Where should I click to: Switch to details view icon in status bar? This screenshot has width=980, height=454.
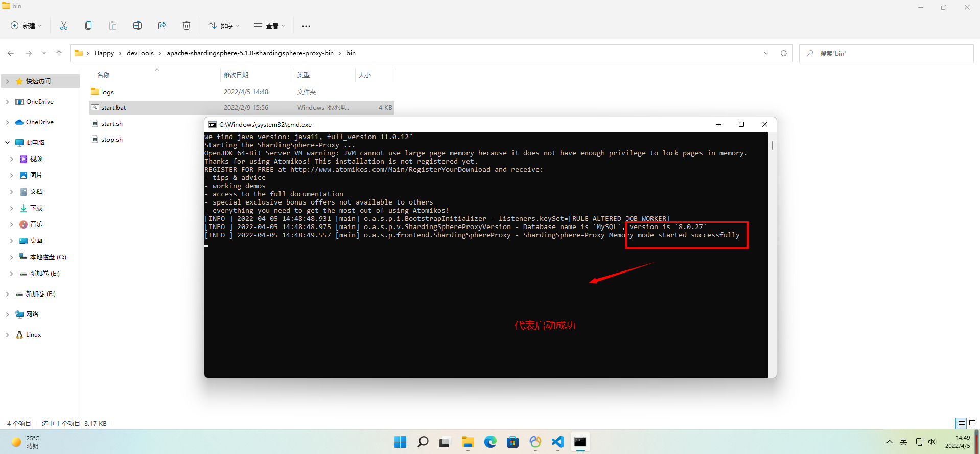click(x=961, y=423)
